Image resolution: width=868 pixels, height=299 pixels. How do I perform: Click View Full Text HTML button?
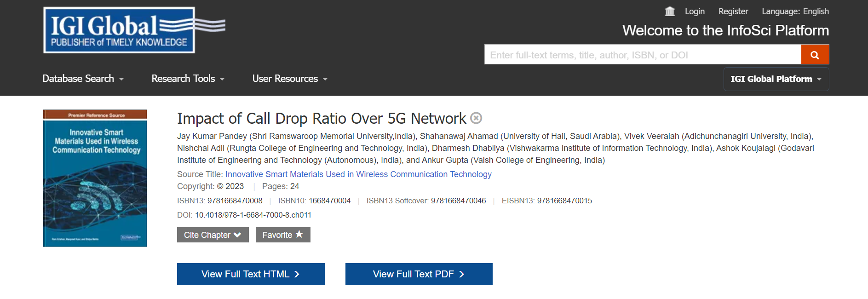pos(251,274)
